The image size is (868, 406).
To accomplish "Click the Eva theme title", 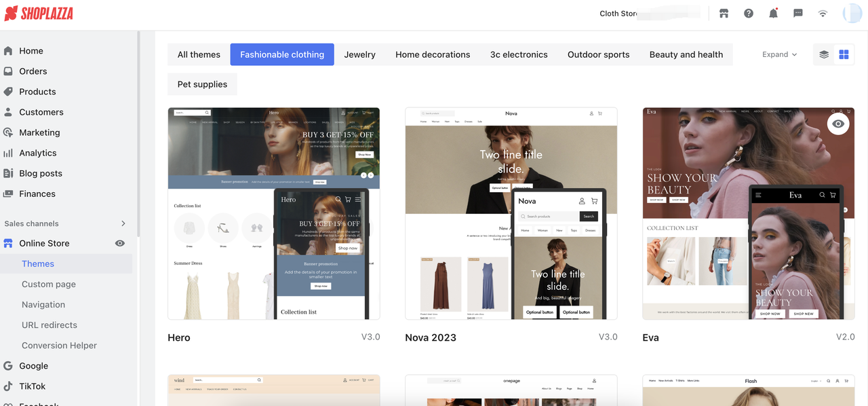I will [x=650, y=337].
